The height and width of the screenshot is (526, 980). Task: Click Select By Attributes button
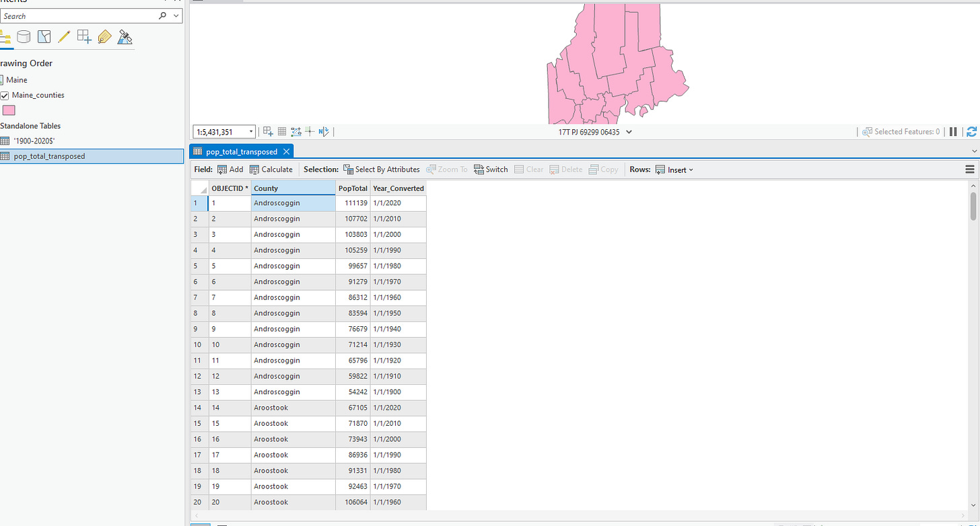381,170
